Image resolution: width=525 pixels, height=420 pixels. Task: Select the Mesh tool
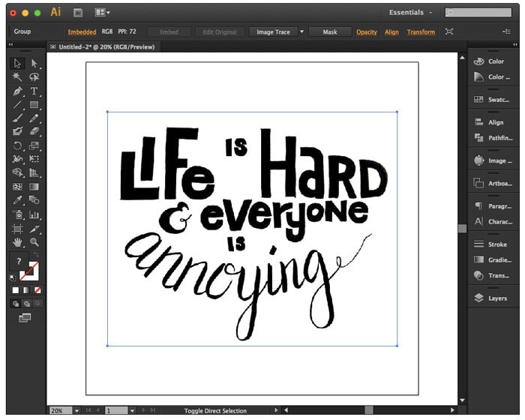[x=17, y=187]
